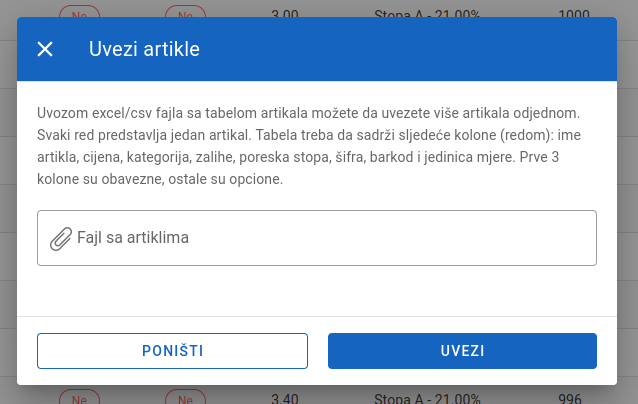
Task: Close the Uvezi artikle dialog with X
Action: pyautogui.click(x=45, y=49)
